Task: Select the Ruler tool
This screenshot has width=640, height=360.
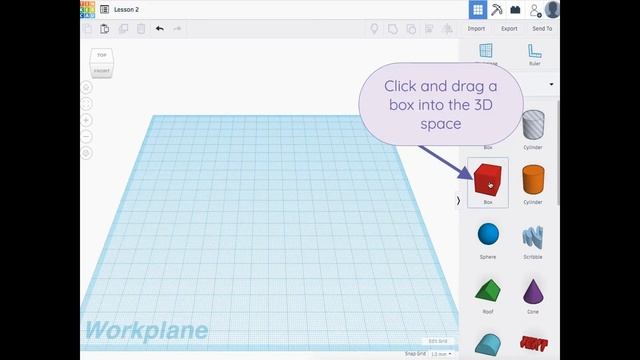Action: pos(535,54)
